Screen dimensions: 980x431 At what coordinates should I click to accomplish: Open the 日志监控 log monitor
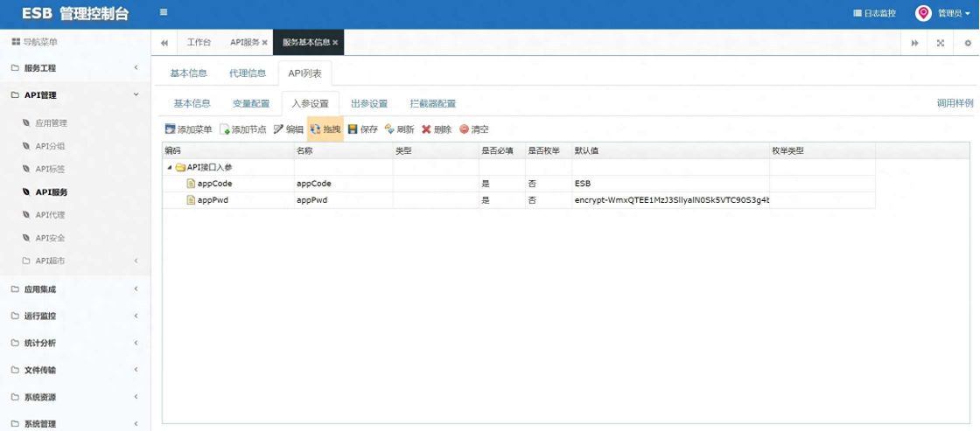click(874, 13)
